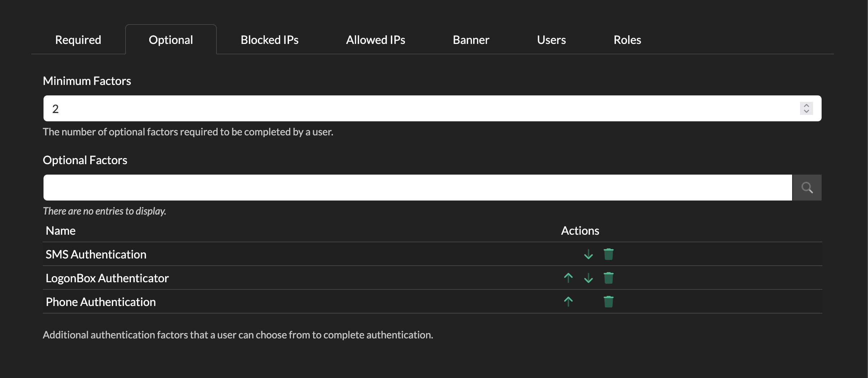Click the Optional Factors search magnifier button
Viewport: 868px width, 378px height.
click(x=807, y=188)
